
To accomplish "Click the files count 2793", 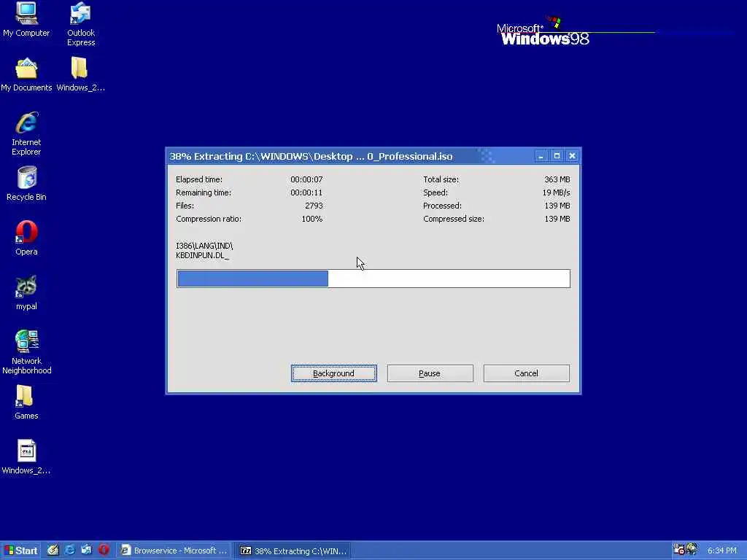I will [x=314, y=206].
